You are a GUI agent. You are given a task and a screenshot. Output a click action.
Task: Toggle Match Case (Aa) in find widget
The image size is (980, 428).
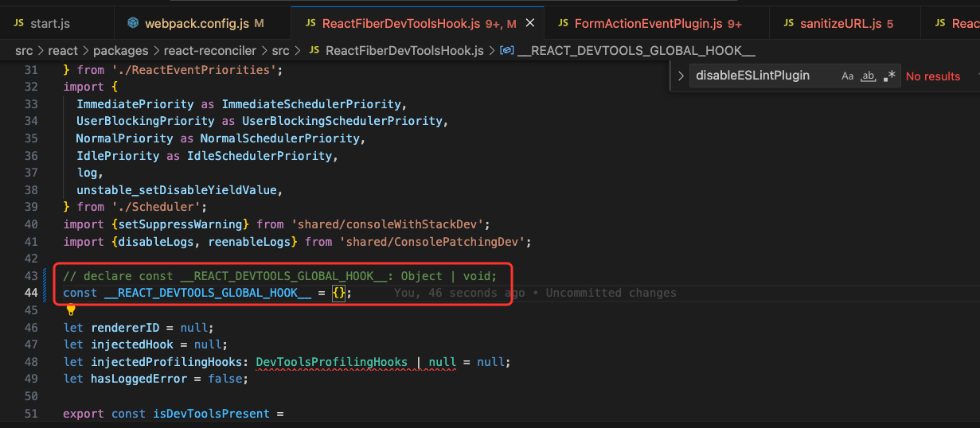click(x=848, y=76)
